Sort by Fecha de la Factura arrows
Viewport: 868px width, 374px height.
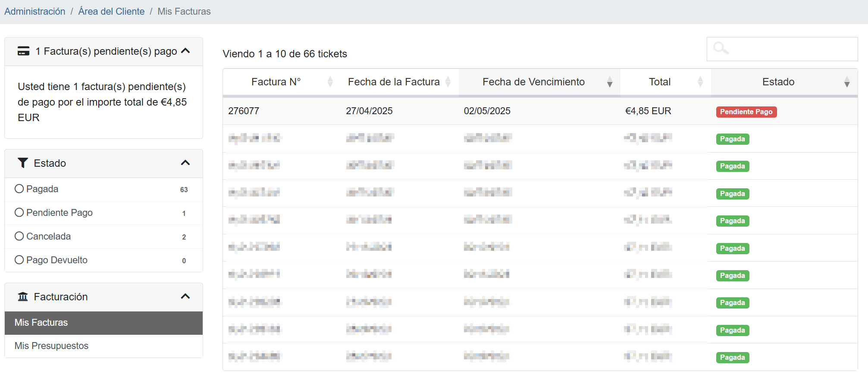(x=448, y=82)
